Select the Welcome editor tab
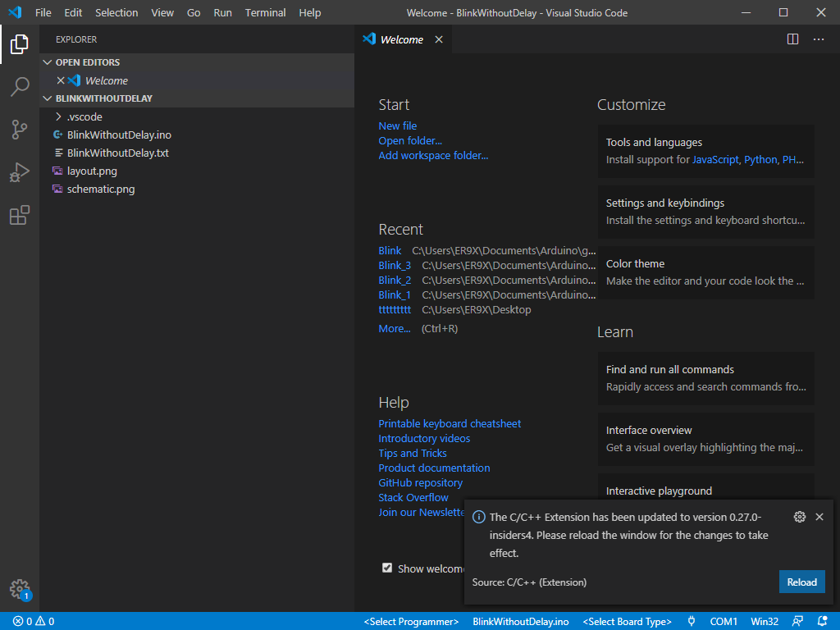Viewport: 840px width, 630px height. click(x=402, y=39)
